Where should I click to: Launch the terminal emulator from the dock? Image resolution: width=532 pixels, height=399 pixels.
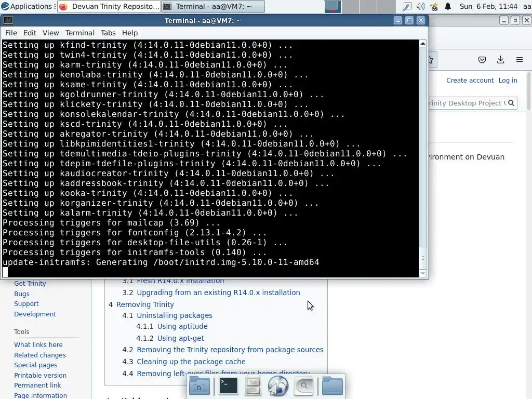click(229, 386)
